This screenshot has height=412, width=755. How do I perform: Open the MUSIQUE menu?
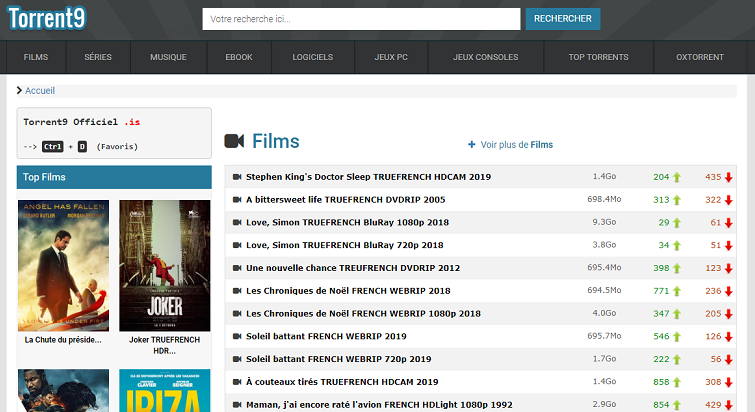coord(168,57)
